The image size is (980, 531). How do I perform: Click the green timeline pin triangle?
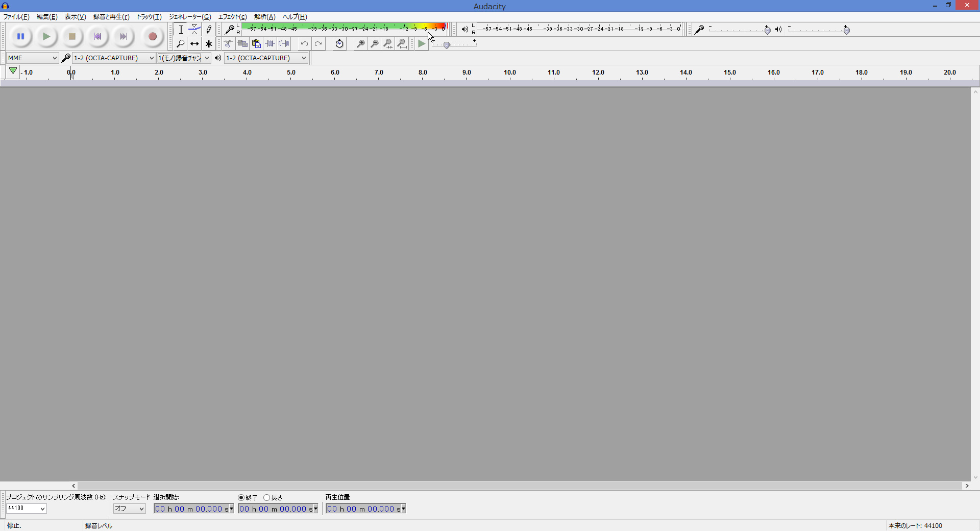(x=13, y=71)
